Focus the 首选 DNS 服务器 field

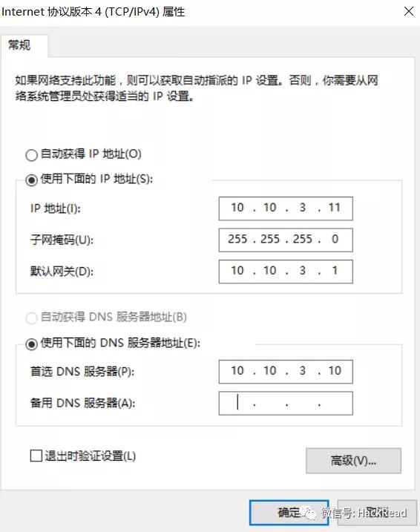click(x=286, y=372)
